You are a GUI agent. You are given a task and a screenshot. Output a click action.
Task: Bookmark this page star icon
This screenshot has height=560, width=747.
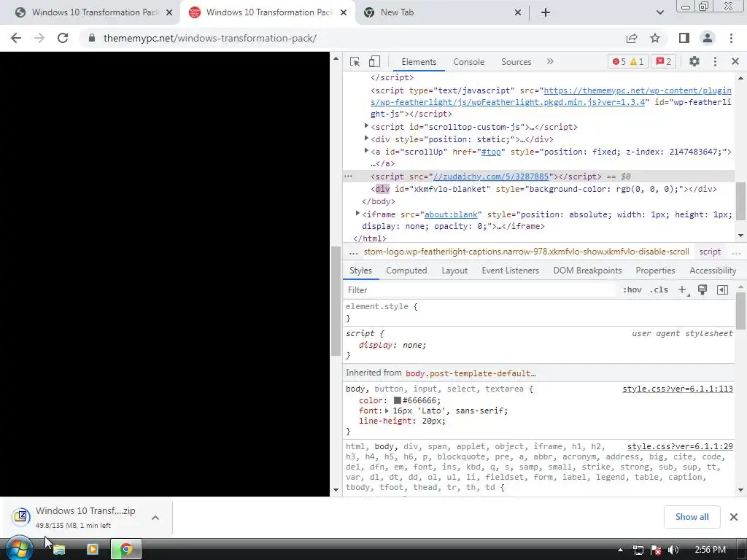(655, 38)
